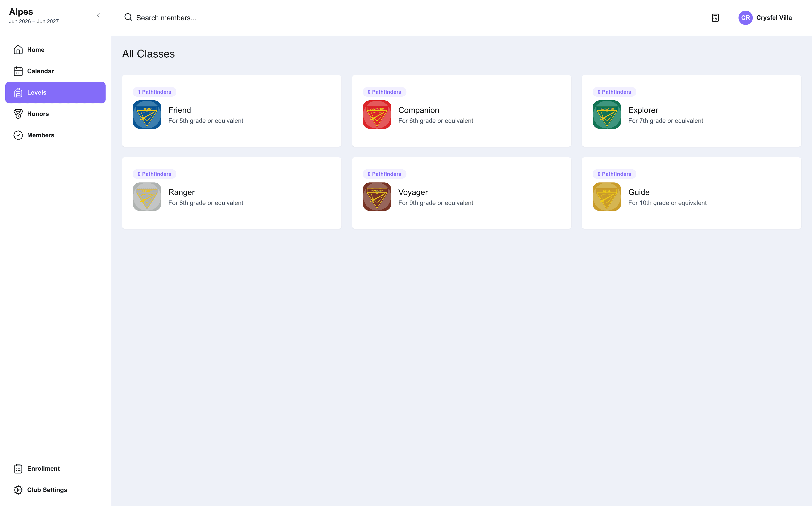
Task: Click the Companion class title
Action: click(418, 110)
